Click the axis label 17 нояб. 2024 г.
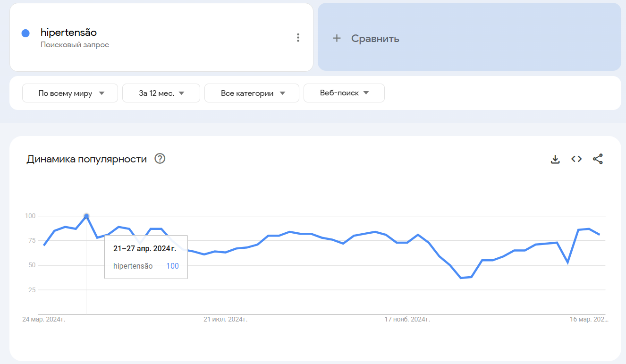The image size is (626, 364). click(407, 320)
